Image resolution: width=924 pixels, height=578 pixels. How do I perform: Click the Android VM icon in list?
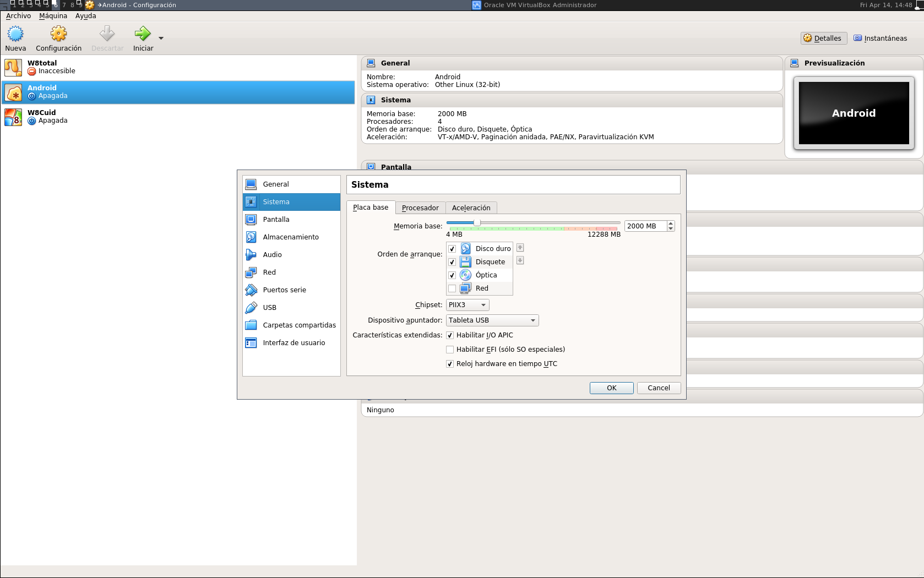13,92
